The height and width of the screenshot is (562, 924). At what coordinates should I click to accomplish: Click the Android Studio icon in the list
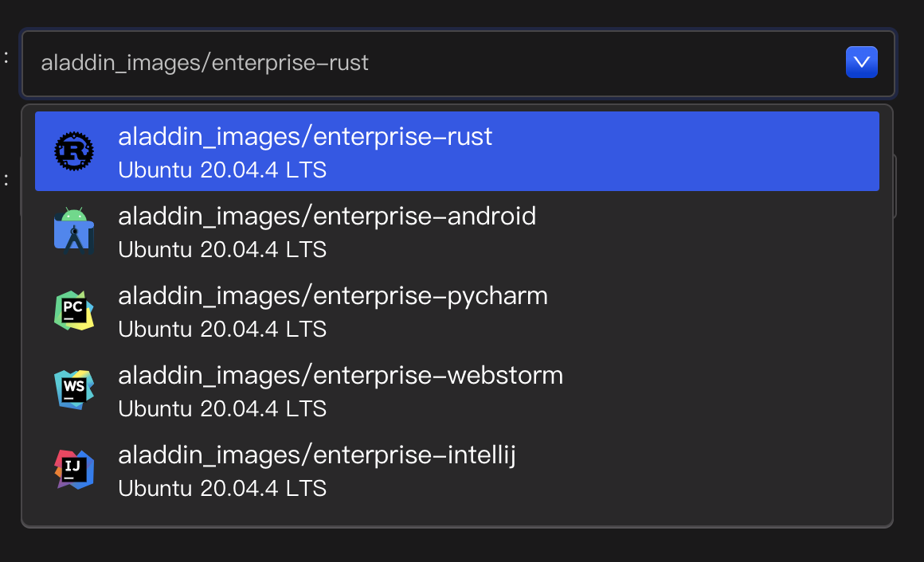pos(72,231)
